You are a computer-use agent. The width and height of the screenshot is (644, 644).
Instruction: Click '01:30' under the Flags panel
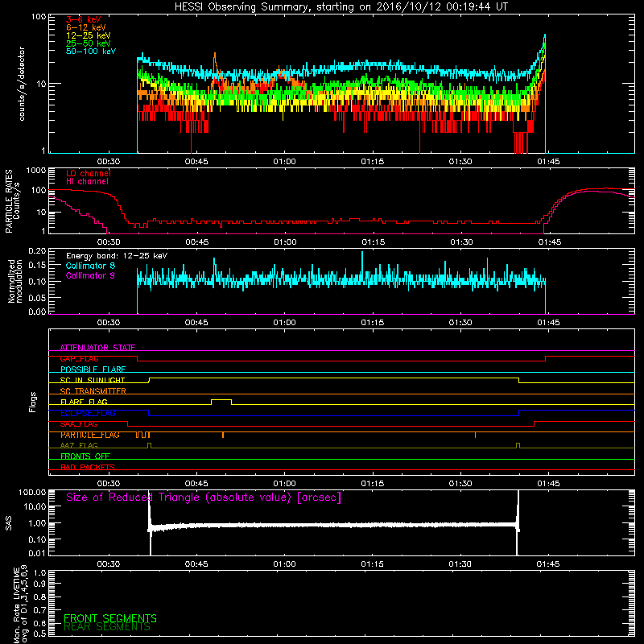[x=460, y=484]
